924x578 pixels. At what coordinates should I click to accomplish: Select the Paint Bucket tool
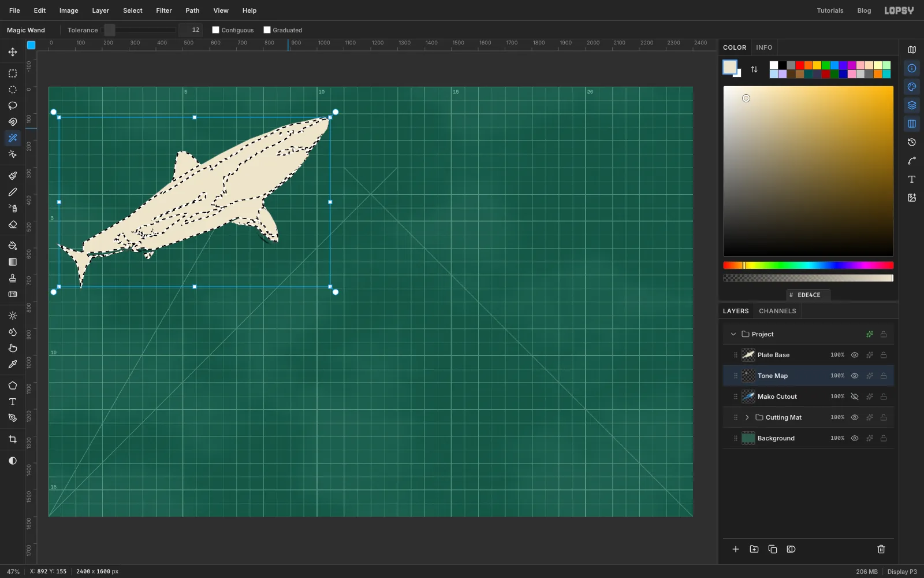tap(13, 246)
